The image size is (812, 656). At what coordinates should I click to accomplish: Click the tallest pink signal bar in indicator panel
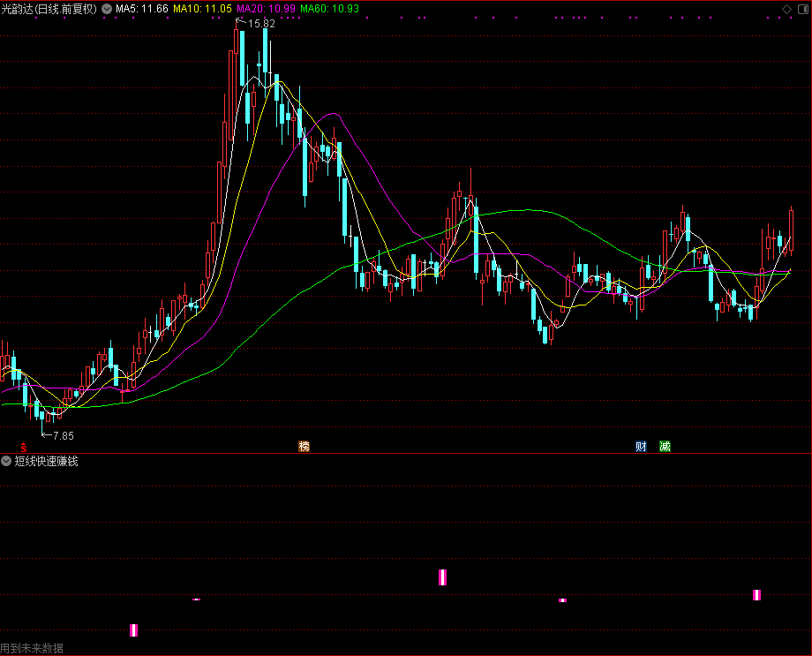tap(443, 577)
